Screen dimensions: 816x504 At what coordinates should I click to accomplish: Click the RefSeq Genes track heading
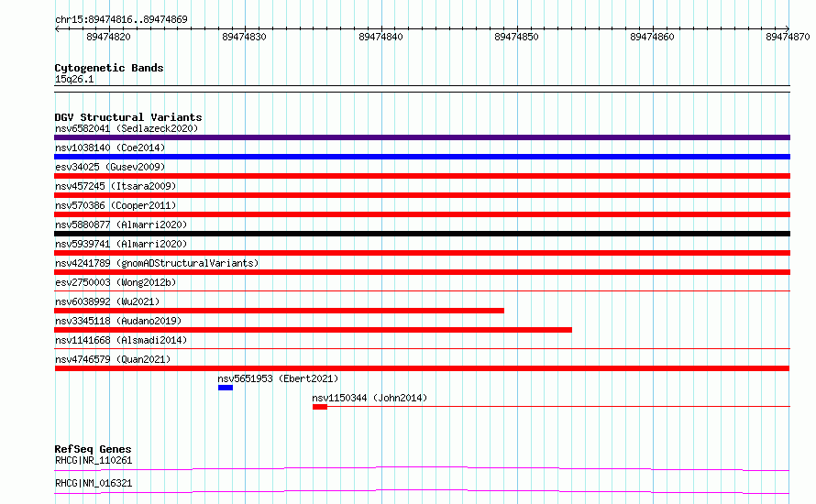(94, 449)
